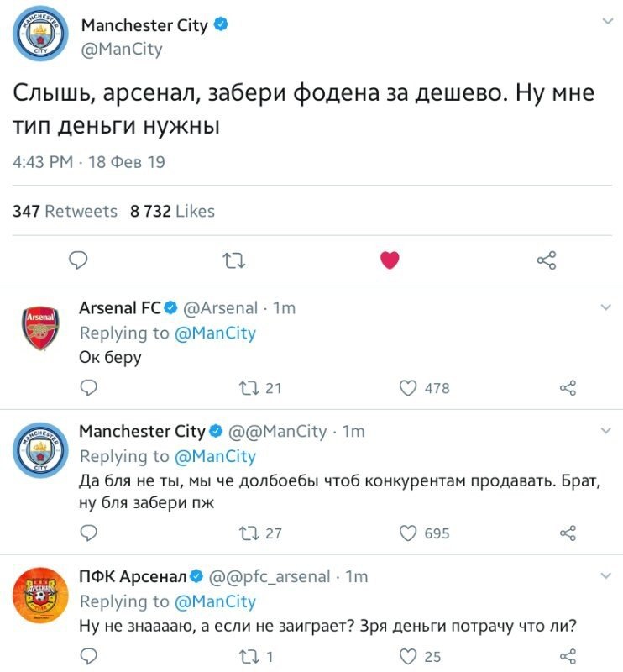Open the ПФК Арсенал profile avatar
The width and height of the screenshot is (623, 672).
40,596
